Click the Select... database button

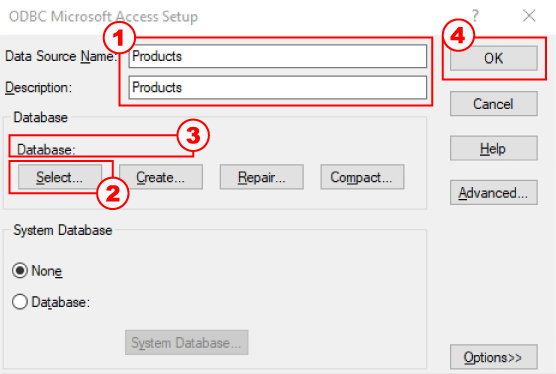coord(60,177)
